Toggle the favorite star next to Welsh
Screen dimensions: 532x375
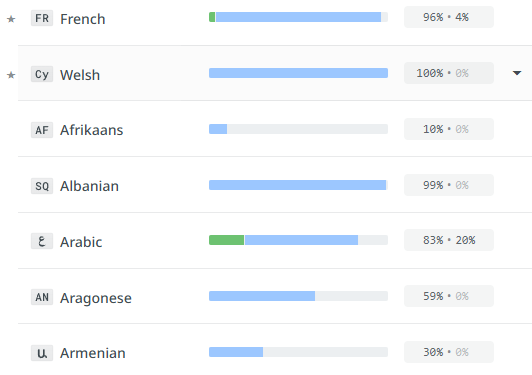click(x=11, y=75)
